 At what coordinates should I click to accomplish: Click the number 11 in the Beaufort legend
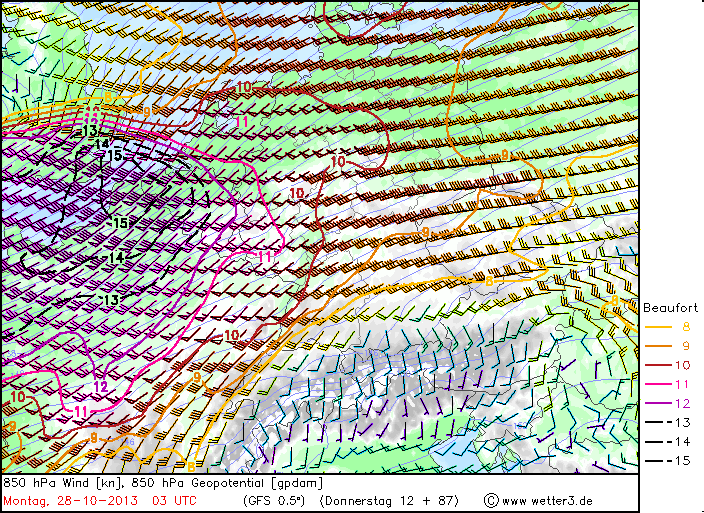pyautogui.click(x=683, y=384)
